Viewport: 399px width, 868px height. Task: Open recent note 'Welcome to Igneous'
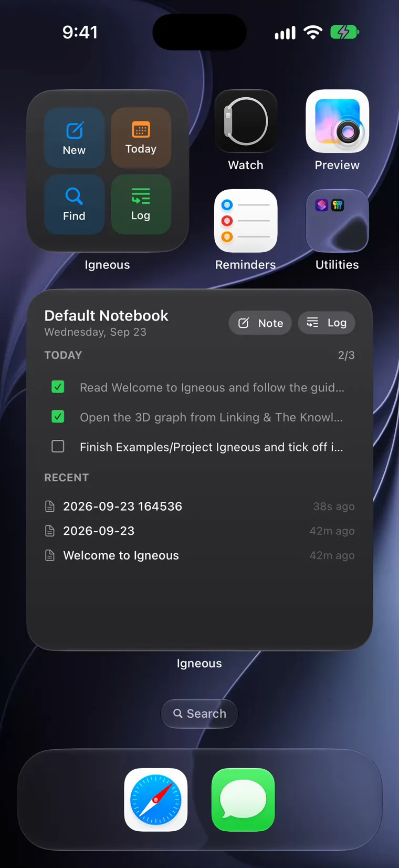click(x=199, y=555)
